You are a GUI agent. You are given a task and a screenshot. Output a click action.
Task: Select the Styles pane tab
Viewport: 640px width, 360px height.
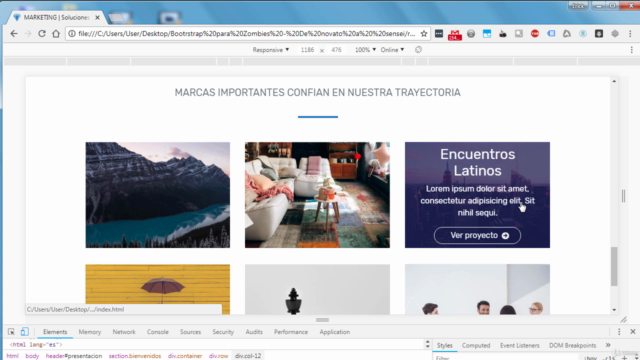click(x=444, y=345)
